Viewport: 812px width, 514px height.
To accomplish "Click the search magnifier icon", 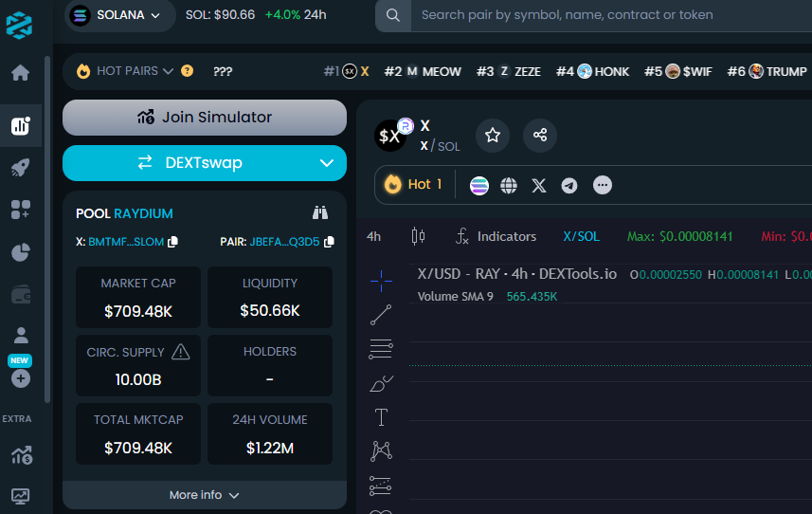I will point(393,15).
